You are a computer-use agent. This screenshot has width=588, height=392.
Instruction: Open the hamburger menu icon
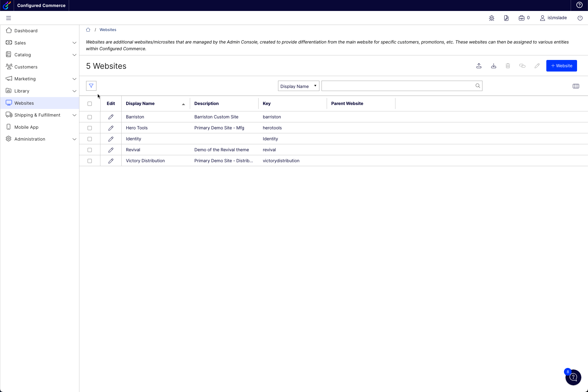click(9, 18)
